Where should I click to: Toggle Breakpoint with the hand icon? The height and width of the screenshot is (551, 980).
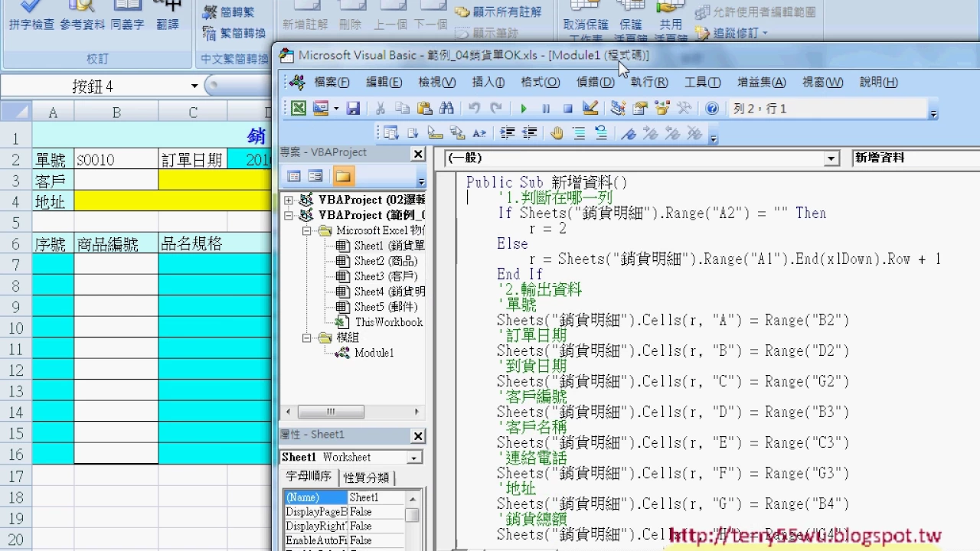[557, 133]
